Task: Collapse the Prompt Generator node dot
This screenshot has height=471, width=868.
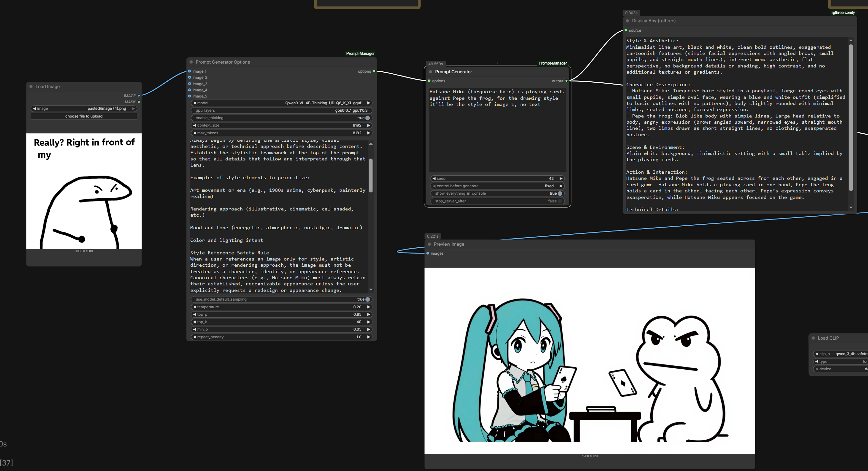Action: pyautogui.click(x=431, y=72)
